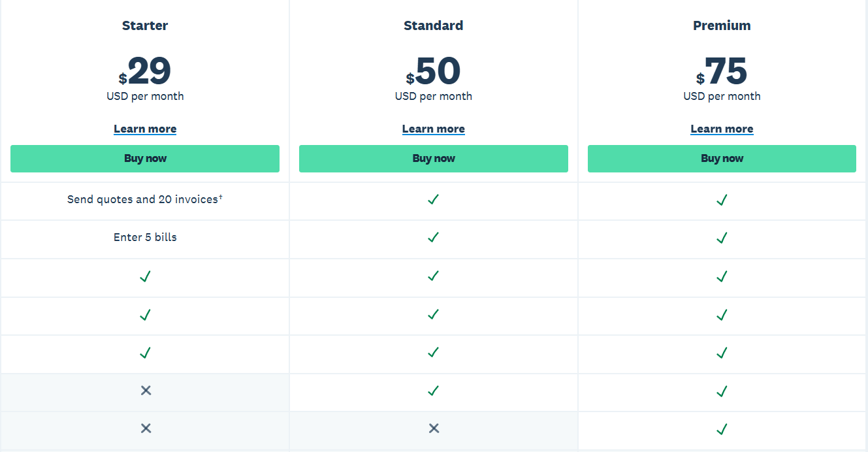Open Learn more under the Premium plan
868x452 pixels.
click(722, 129)
